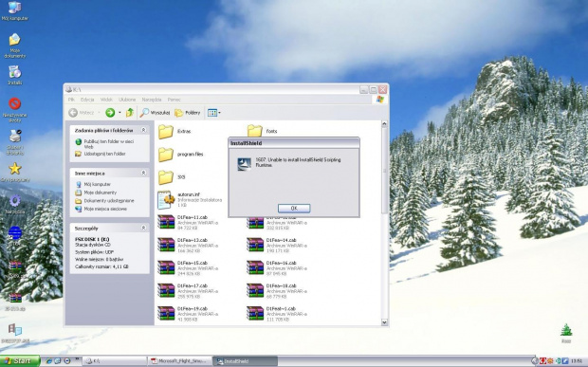This screenshot has height=367, width=588.
Task: Launch Internet Explorer from Quick Launch
Action: pos(48,361)
